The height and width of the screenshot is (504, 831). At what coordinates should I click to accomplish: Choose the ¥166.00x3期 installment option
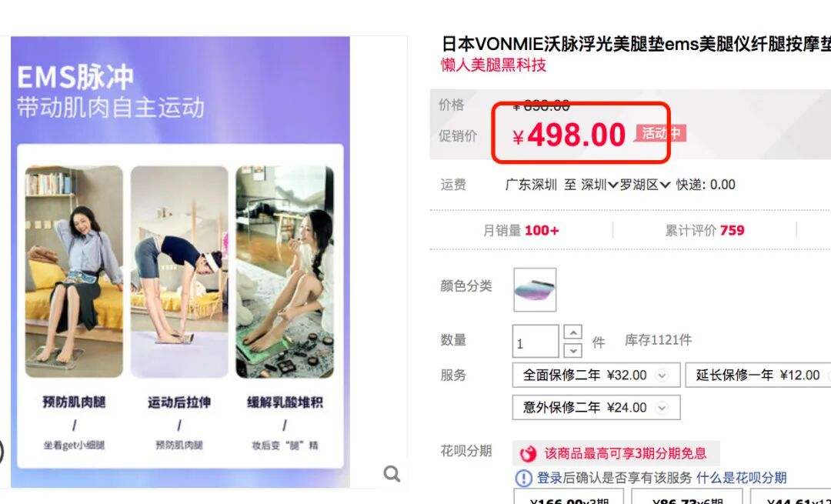coord(569,497)
